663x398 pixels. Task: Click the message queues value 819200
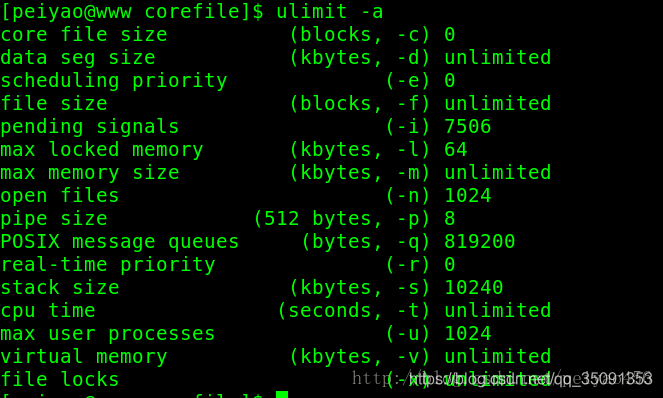coord(479,242)
